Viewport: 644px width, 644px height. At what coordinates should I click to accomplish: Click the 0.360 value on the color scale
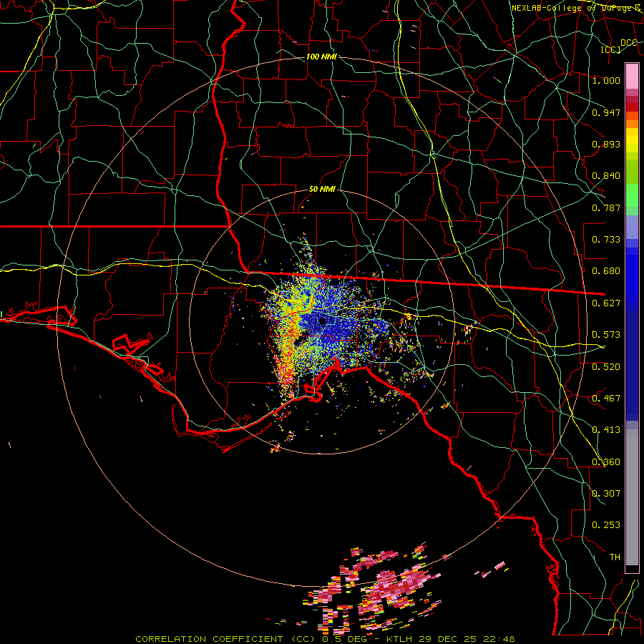[x=606, y=462]
